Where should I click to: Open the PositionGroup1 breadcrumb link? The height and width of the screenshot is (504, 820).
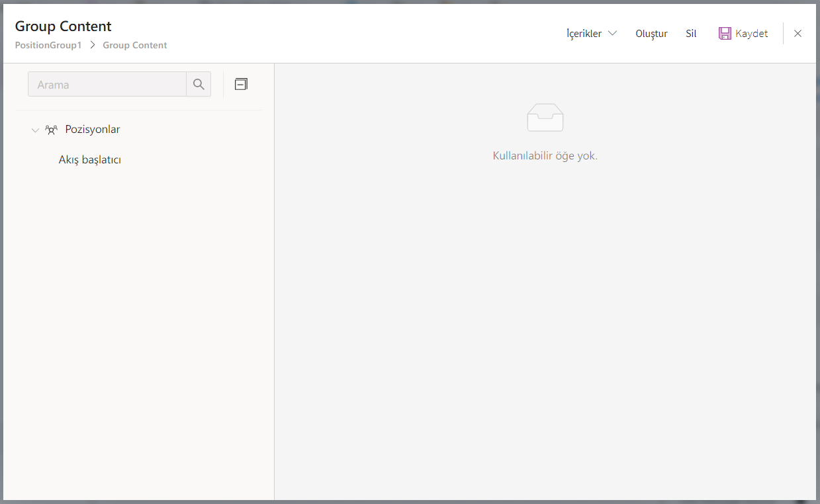(48, 45)
